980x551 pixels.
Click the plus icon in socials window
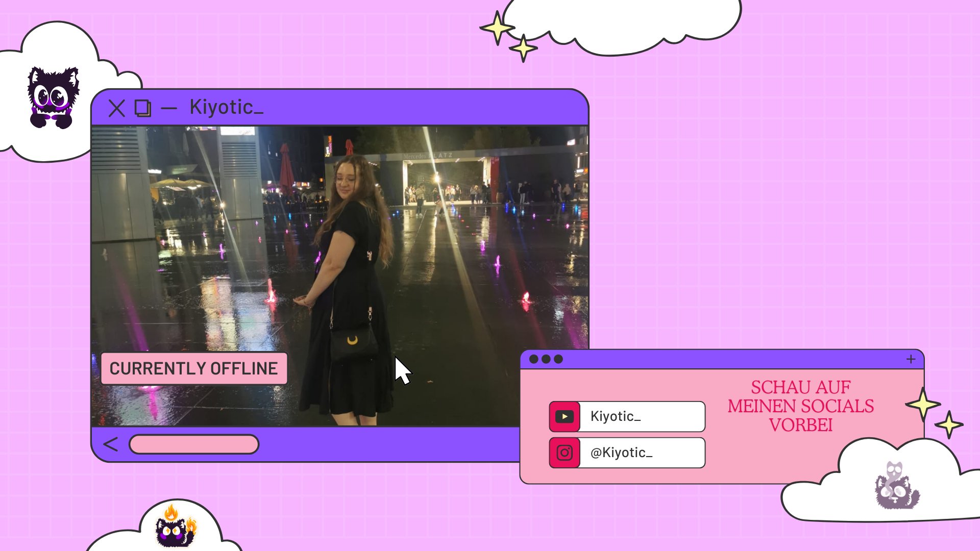click(x=911, y=359)
